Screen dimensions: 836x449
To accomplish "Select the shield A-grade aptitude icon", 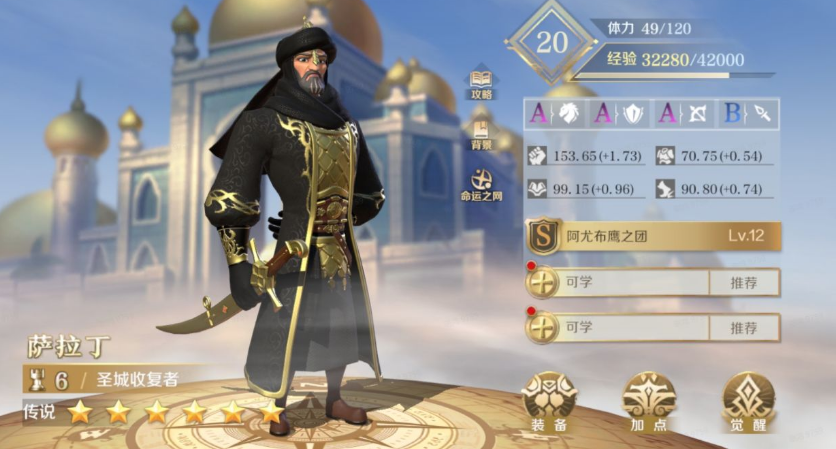I will tap(620, 114).
